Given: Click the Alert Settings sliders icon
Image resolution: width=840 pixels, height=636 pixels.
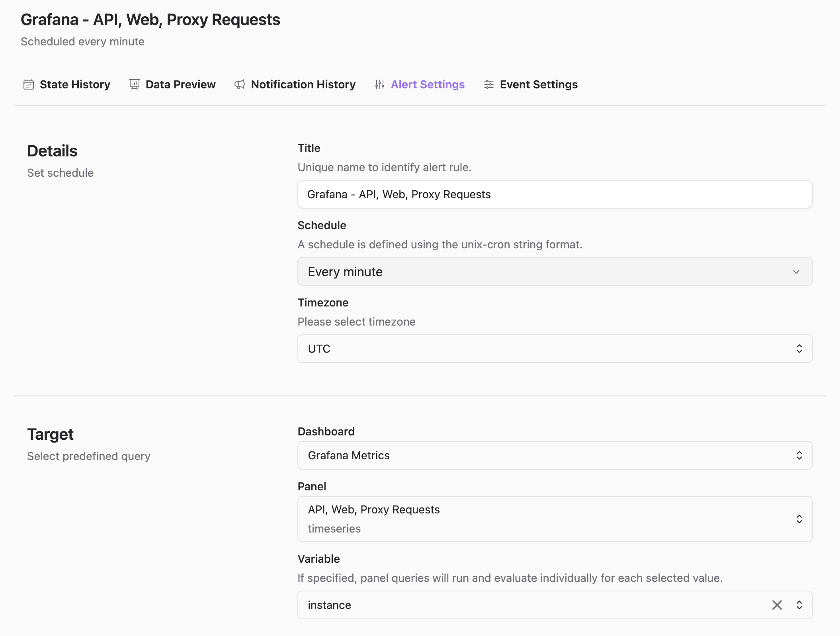Looking at the screenshot, I should click(380, 84).
